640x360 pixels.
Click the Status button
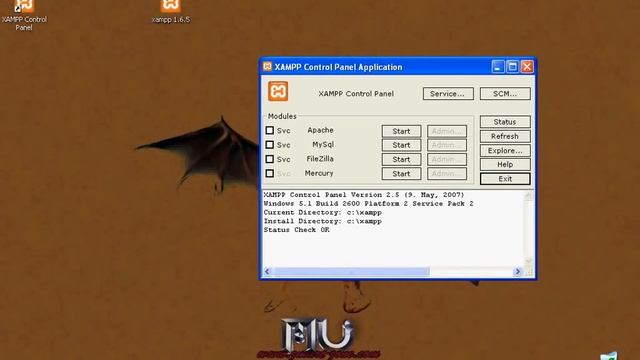(505, 122)
